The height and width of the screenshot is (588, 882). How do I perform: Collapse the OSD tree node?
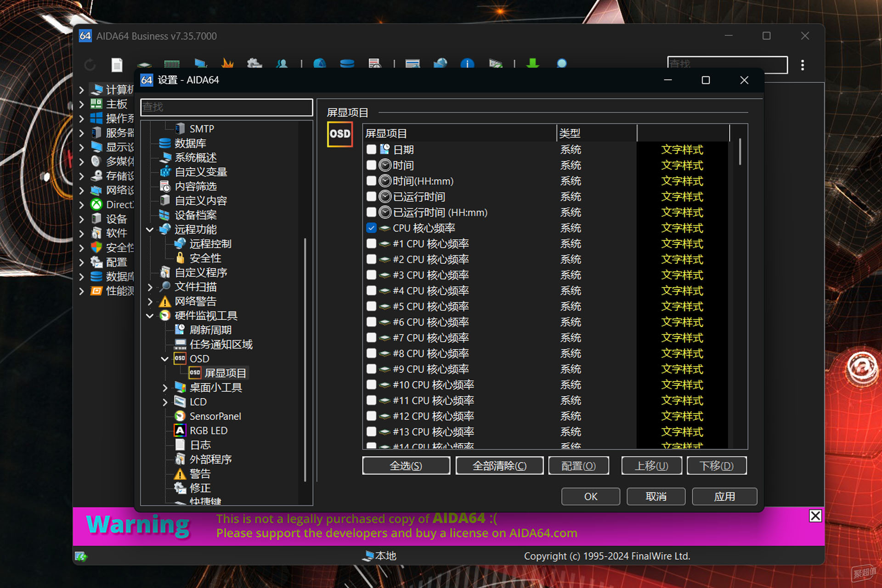tap(165, 359)
